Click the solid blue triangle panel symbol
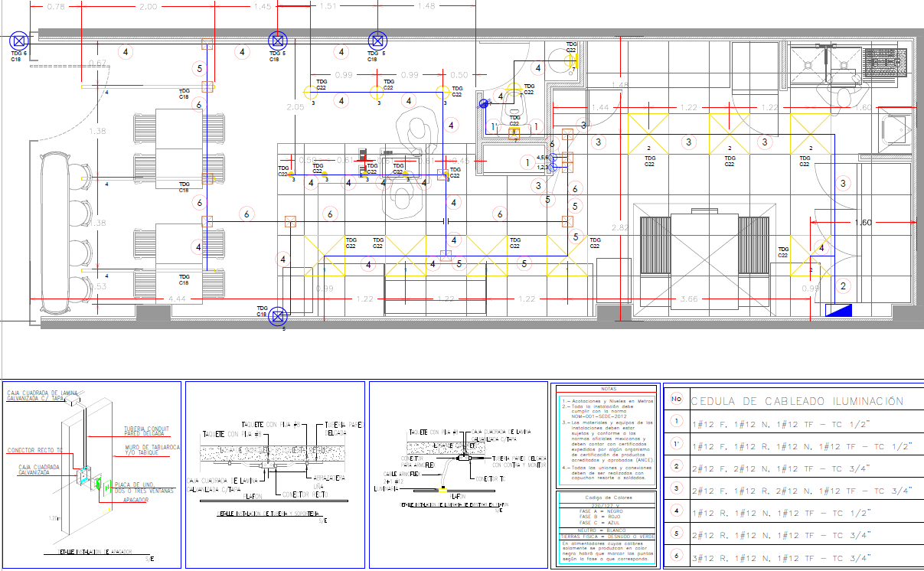The height and width of the screenshot is (571, 924). click(x=840, y=310)
